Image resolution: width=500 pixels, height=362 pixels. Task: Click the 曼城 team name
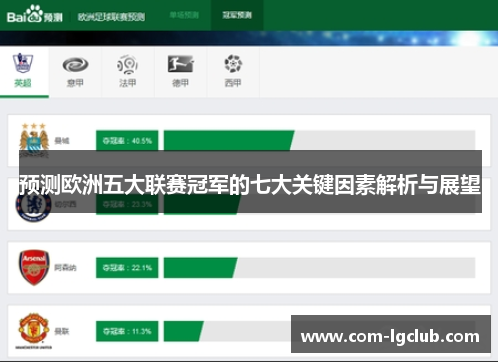[x=62, y=141]
